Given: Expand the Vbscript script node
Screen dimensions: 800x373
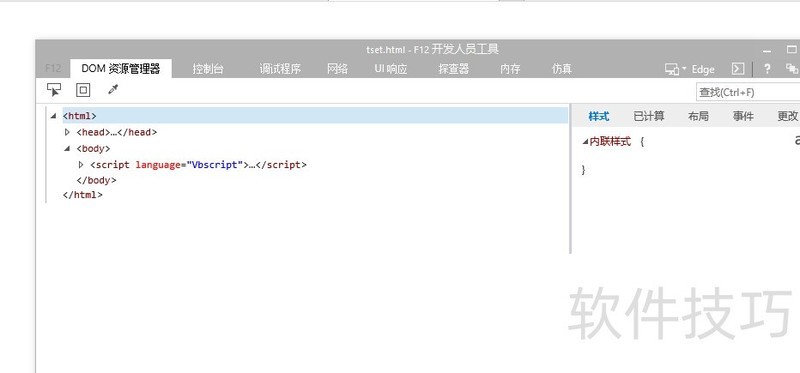Looking at the screenshot, I should 81,165.
